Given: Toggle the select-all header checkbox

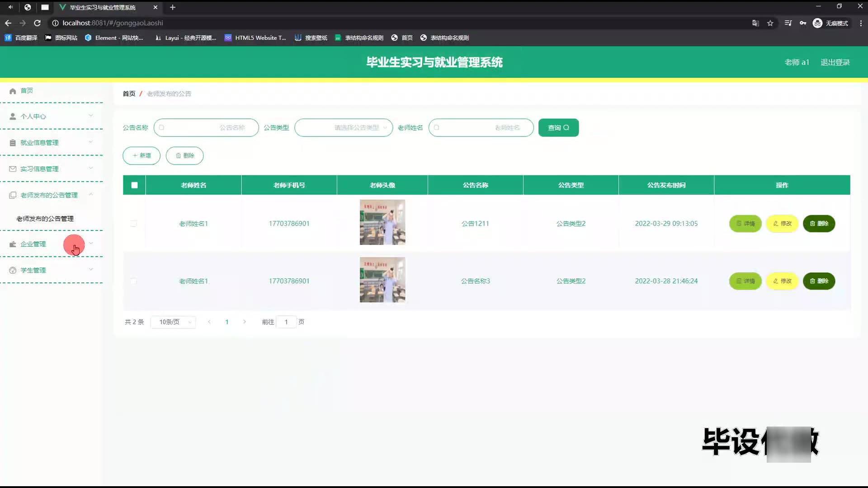Looking at the screenshot, I should click(x=134, y=185).
